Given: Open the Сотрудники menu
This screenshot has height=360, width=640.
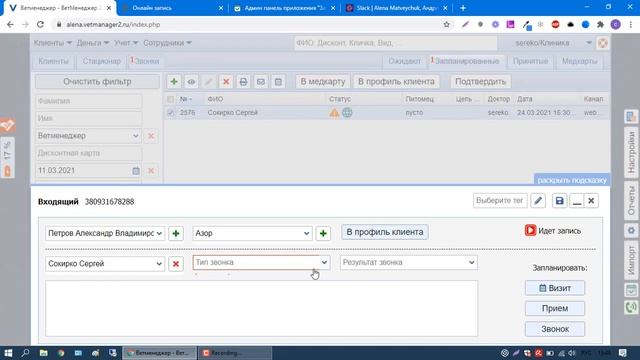Looking at the screenshot, I should 167,43.
